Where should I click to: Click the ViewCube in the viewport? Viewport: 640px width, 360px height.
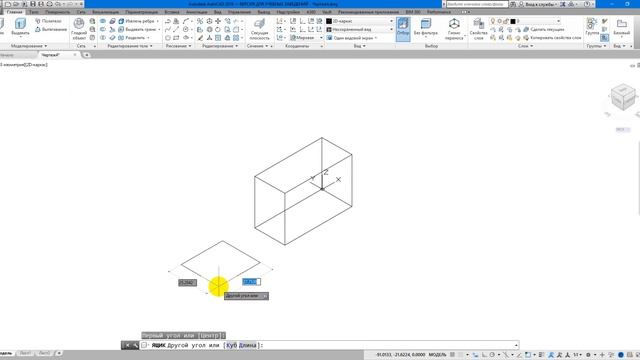pos(623,97)
